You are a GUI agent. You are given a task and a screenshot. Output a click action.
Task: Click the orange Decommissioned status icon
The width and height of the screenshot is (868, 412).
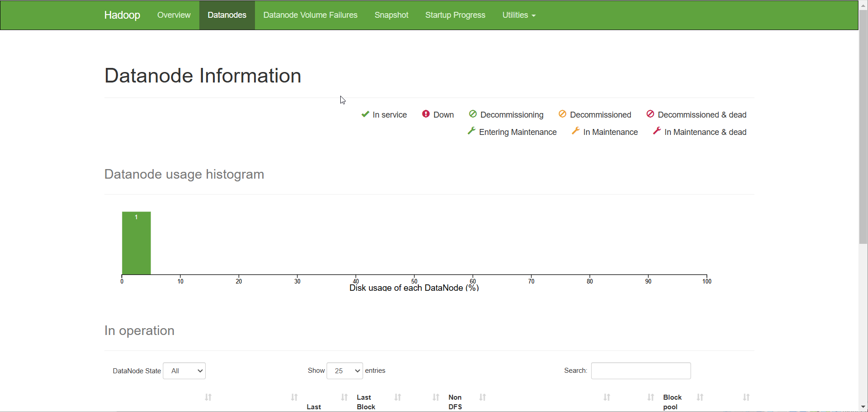click(x=562, y=114)
